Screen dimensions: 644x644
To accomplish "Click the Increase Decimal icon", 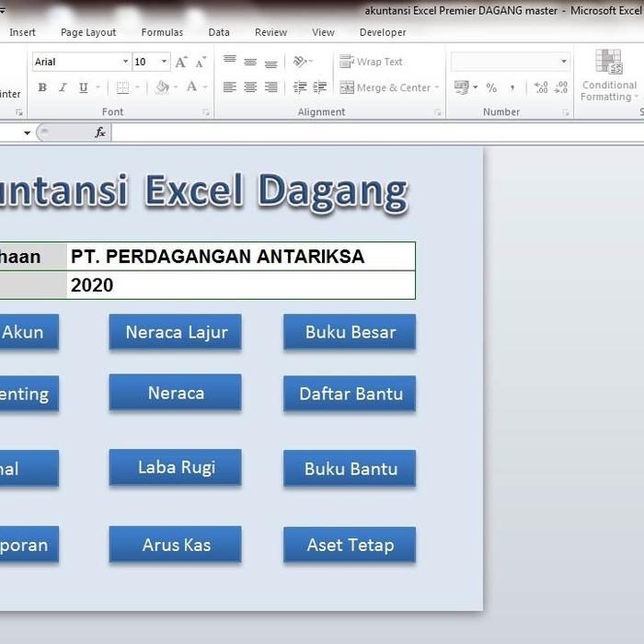I will 541,87.
